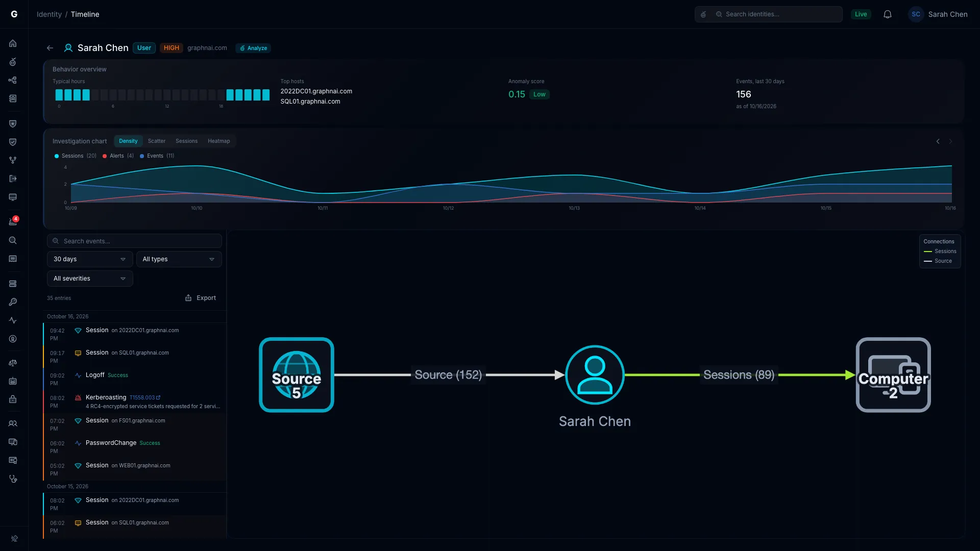
Task: Toggle Events series in chart legend
Action: [157, 156]
